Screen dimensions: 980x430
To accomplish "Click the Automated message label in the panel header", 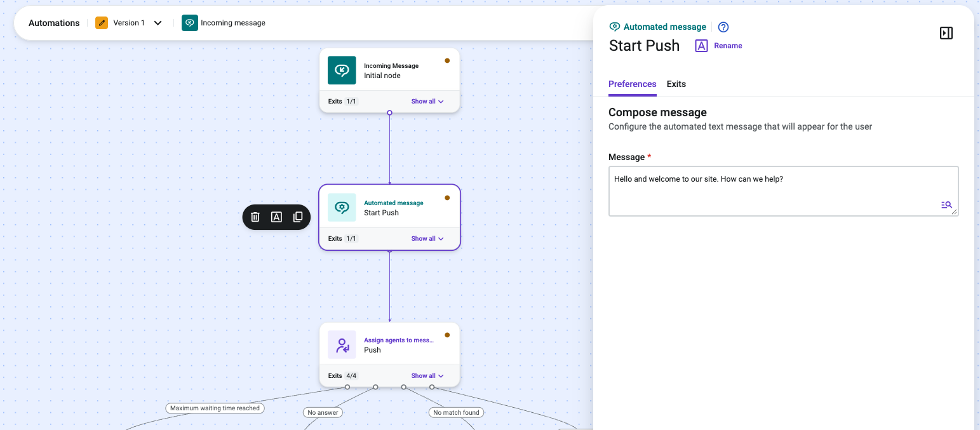I will [x=665, y=27].
